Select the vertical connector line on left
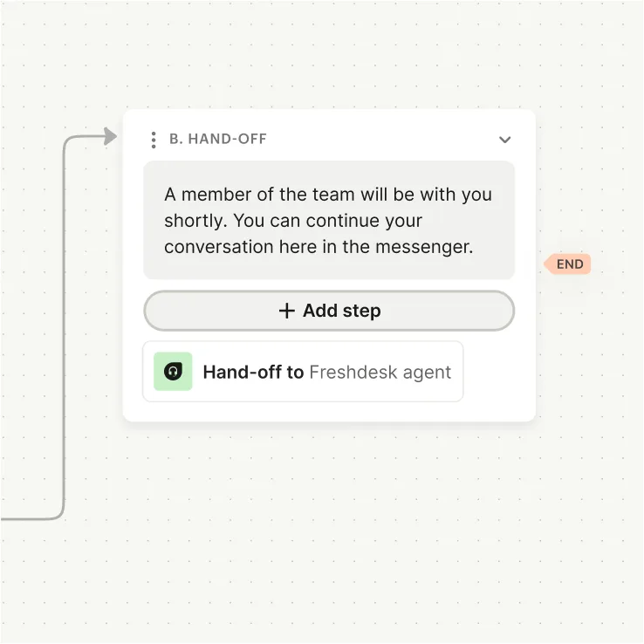Screen dimensions: 644x644 point(64,332)
